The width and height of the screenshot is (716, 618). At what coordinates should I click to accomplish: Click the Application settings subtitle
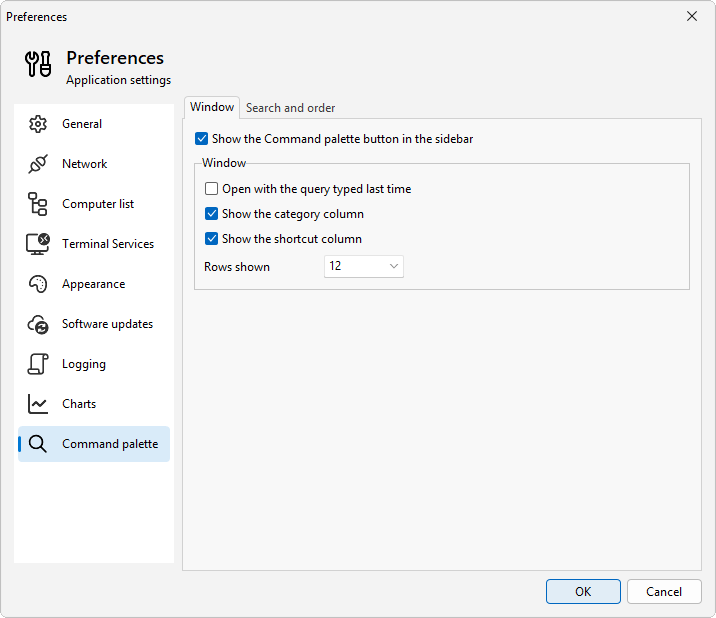tap(119, 80)
